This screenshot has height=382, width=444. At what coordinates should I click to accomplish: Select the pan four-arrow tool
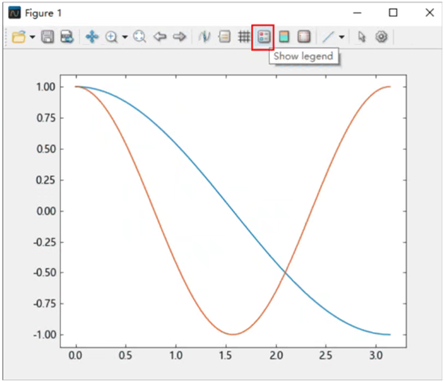click(x=92, y=37)
